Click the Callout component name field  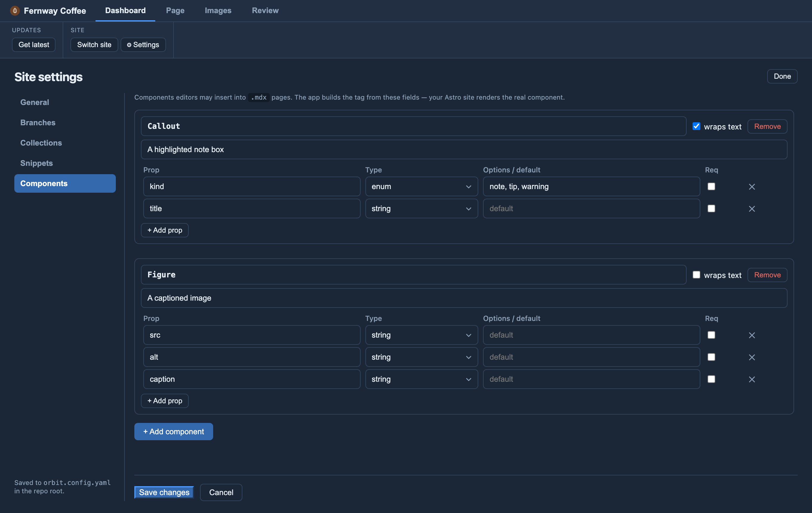413,126
